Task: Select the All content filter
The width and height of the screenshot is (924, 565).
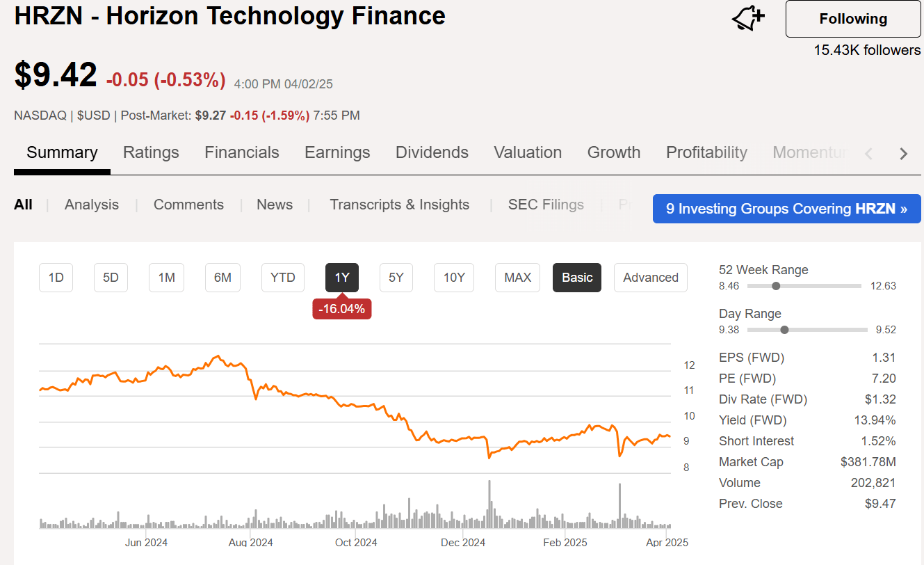Action: (x=23, y=204)
